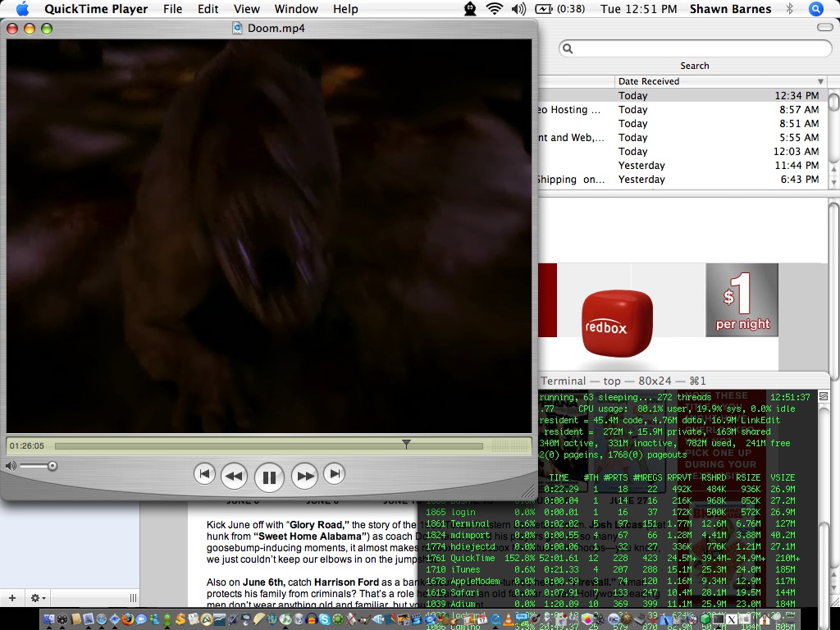This screenshot has height=630, width=840.
Task: Click the 01:26:05 time display
Action: click(x=27, y=445)
